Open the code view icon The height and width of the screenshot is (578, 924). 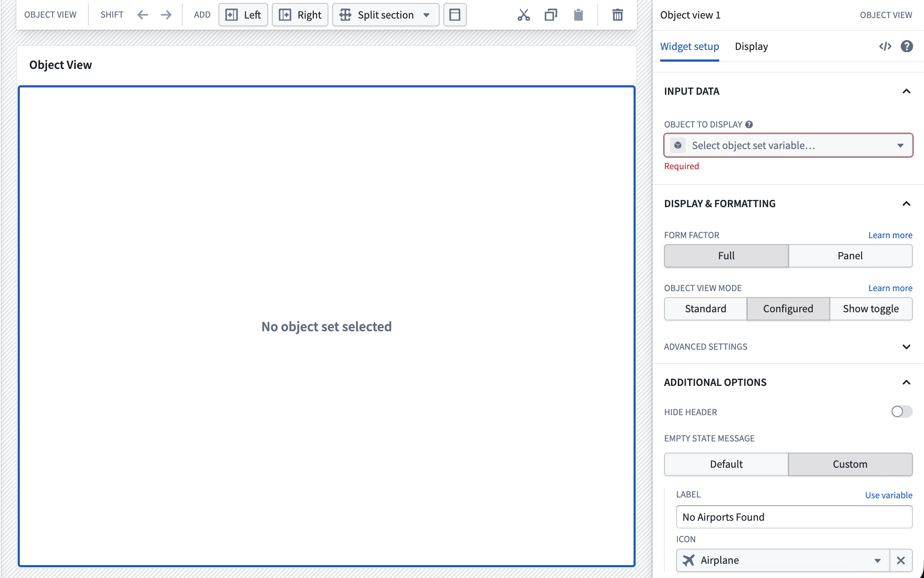(x=885, y=46)
